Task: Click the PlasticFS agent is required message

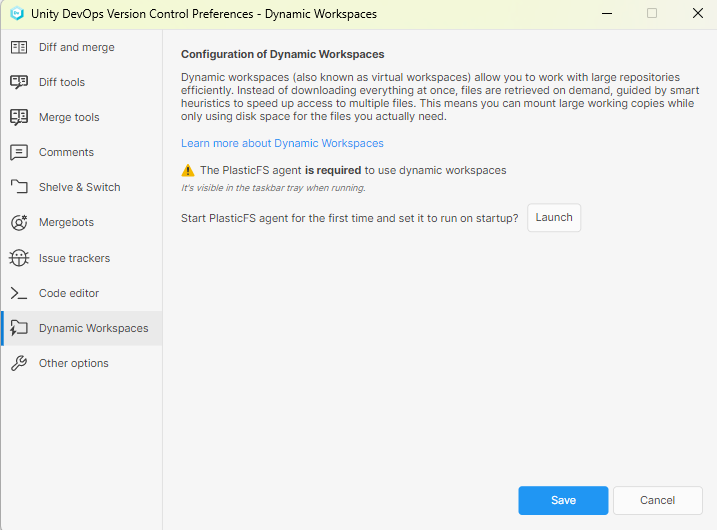Action: click(353, 170)
